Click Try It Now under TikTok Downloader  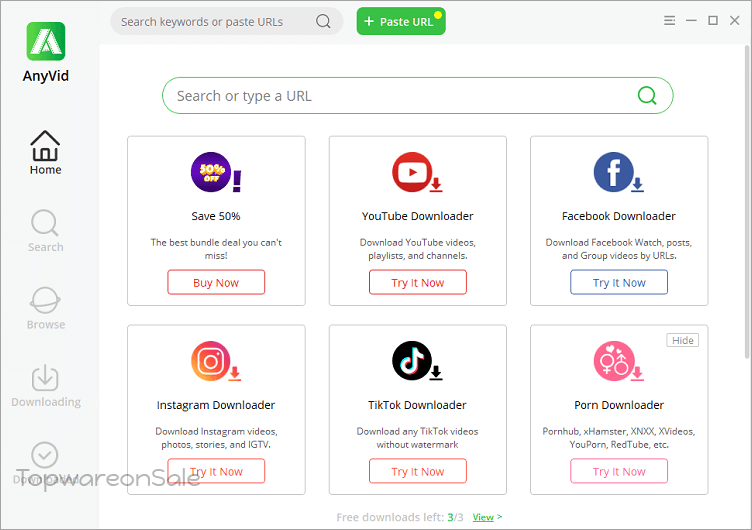(x=418, y=471)
